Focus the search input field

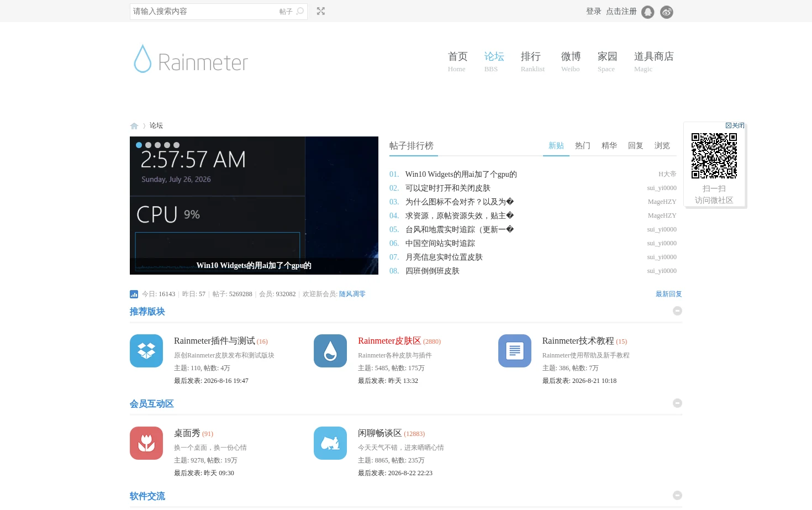[x=204, y=12]
